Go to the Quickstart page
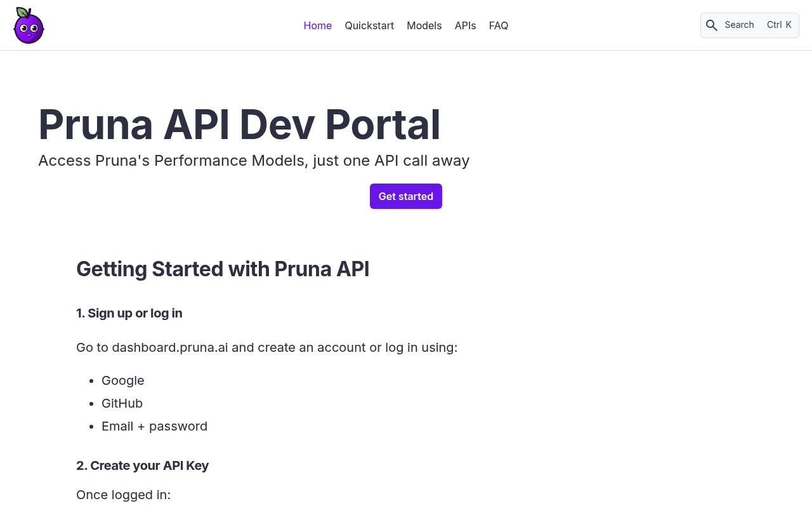The width and height of the screenshot is (812, 508). 369,25
